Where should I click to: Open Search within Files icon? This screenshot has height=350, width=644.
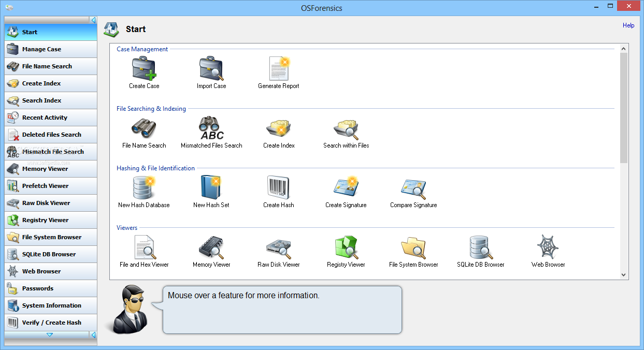click(346, 129)
